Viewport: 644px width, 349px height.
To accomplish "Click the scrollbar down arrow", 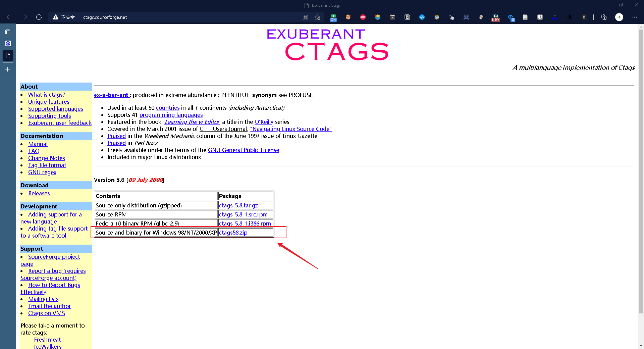I will click(x=641, y=346).
